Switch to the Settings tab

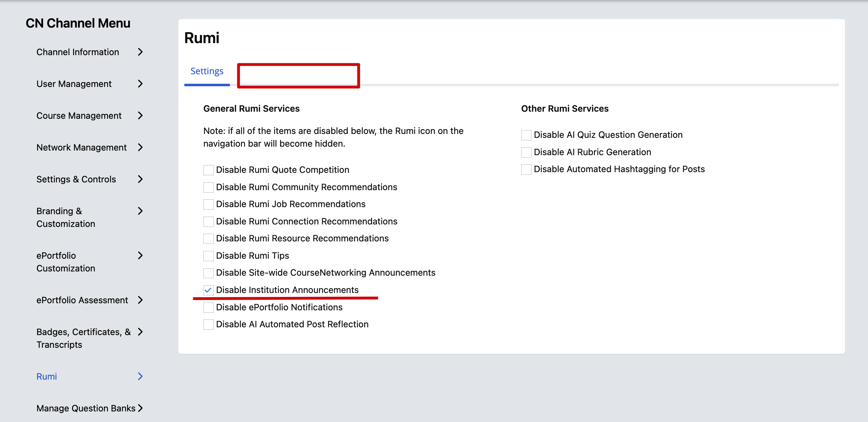tap(207, 71)
